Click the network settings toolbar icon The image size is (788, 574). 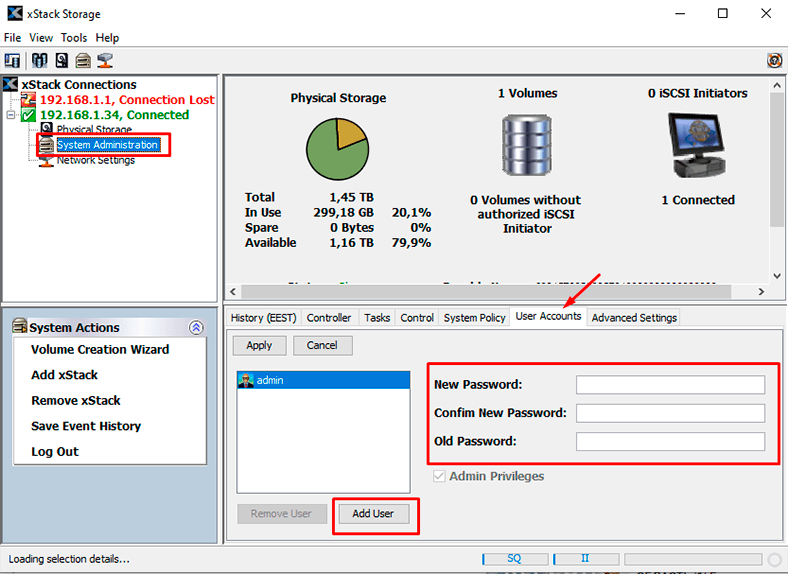[105, 60]
